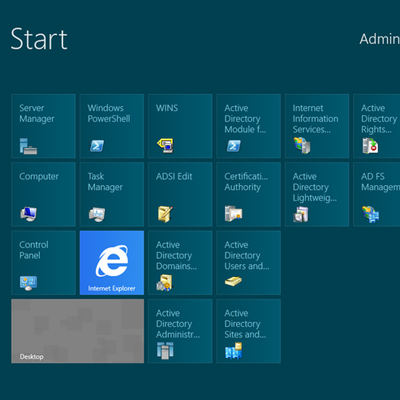Click the 'WINS' tile label
400x400 pixels.
167,108
